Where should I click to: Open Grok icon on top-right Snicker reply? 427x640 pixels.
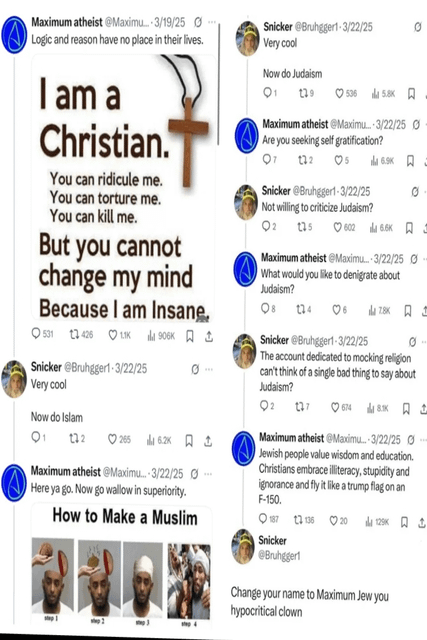[x=418, y=27]
